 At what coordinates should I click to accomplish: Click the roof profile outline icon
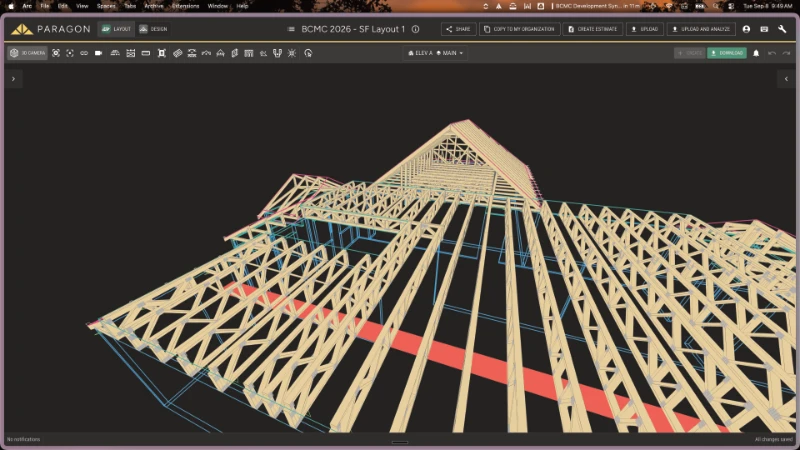point(206,53)
